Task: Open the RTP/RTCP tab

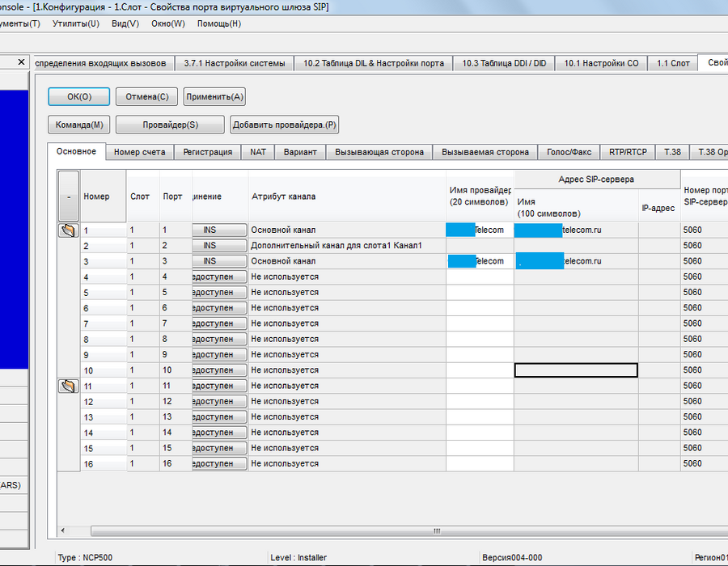Action: 628,152
